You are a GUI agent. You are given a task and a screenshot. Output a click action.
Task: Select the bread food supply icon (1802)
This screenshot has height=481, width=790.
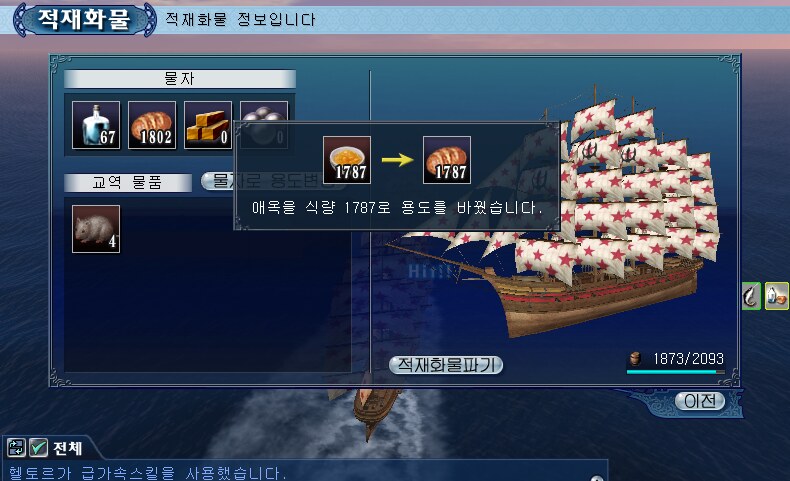pyautogui.click(x=152, y=125)
